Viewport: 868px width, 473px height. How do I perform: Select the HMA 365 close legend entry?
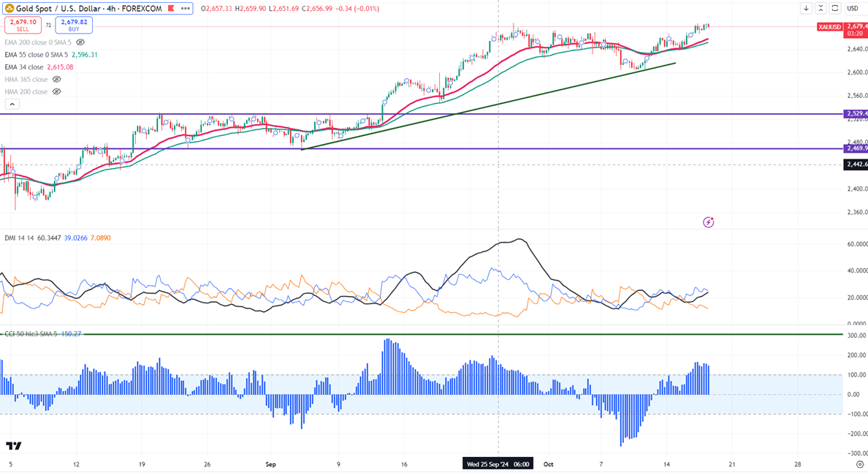[x=26, y=79]
